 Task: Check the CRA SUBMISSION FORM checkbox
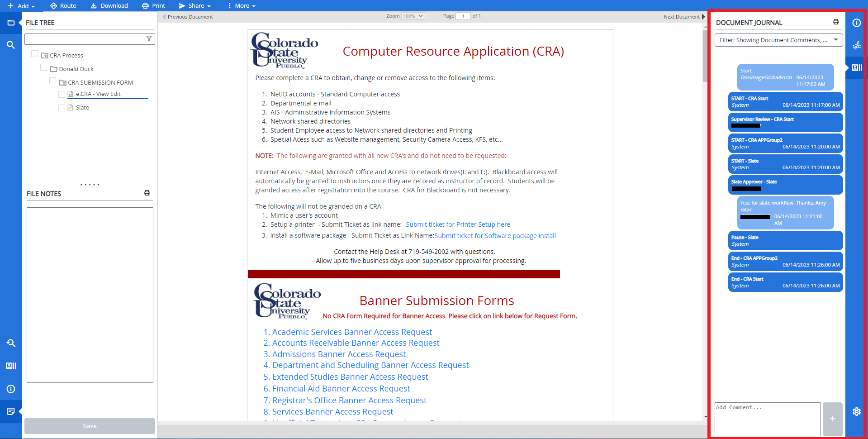pyautogui.click(x=52, y=81)
